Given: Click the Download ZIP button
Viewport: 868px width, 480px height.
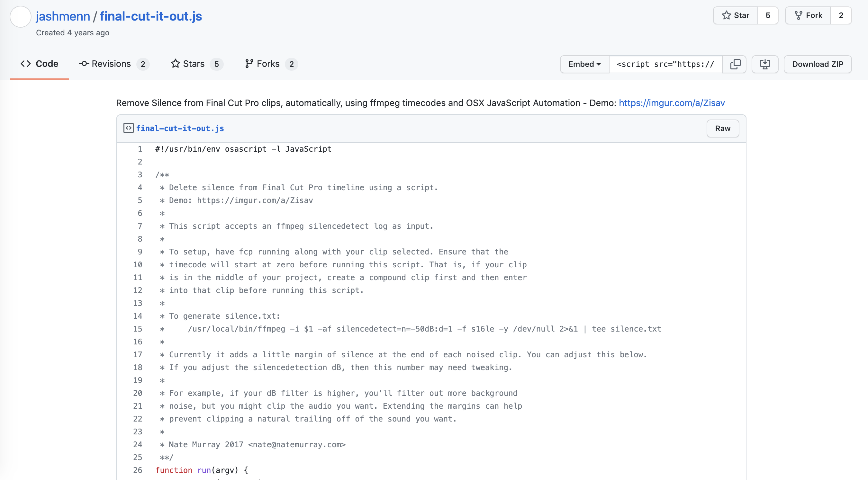Looking at the screenshot, I should click(x=818, y=64).
